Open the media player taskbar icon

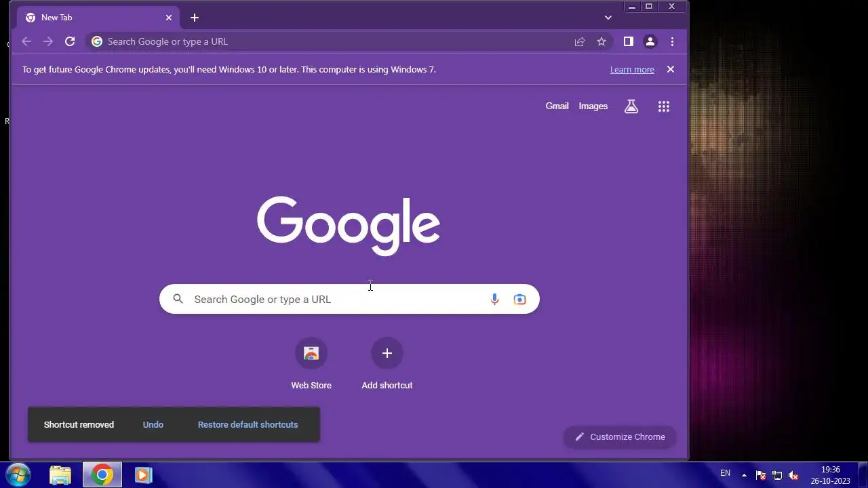pos(143,475)
